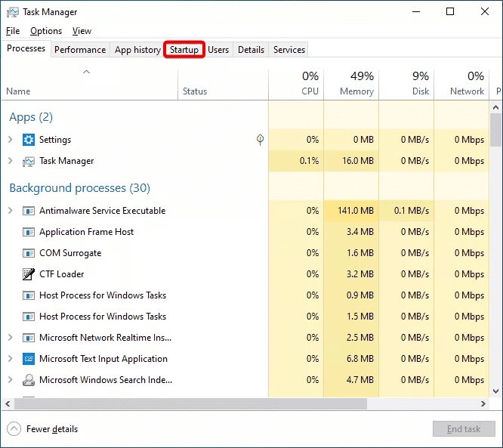Image resolution: width=503 pixels, height=448 pixels.
Task: Click the 16.0 MB memory cell
Action: (351, 161)
